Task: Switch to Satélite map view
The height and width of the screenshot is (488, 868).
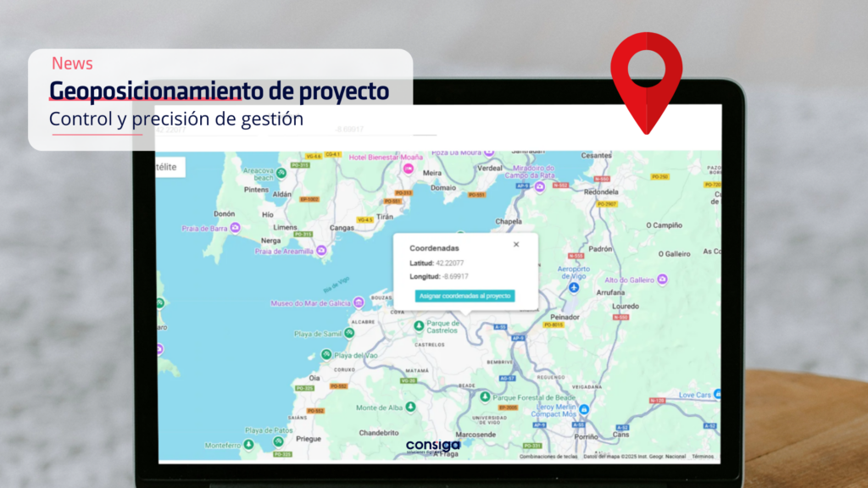Action: (x=167, y=167)
